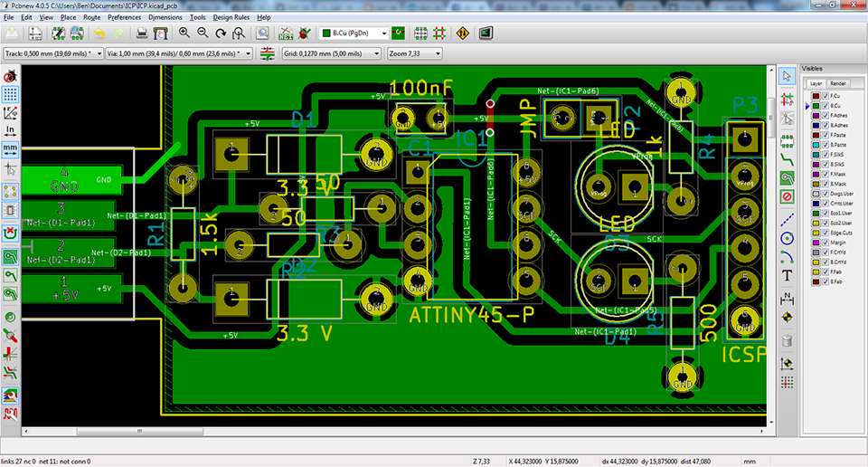
Task: Open the via size dropdown
Action: pyautogui.click(x=179, y=53)
